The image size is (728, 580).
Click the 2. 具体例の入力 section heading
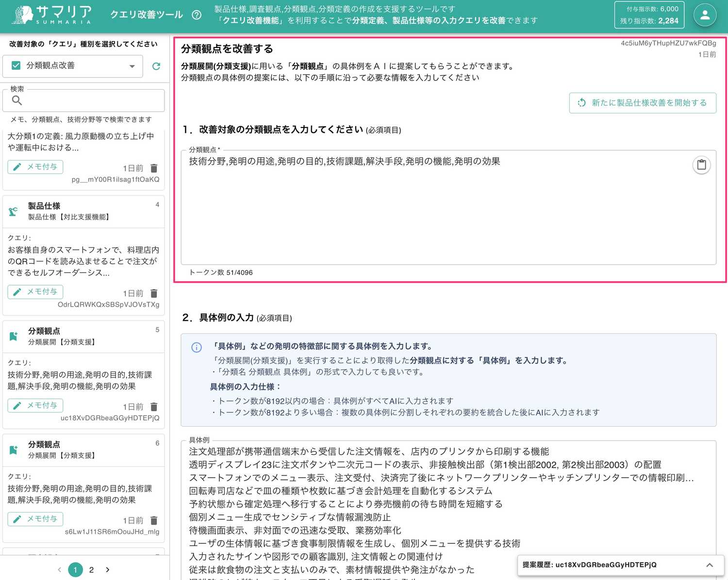pos(237,318)
